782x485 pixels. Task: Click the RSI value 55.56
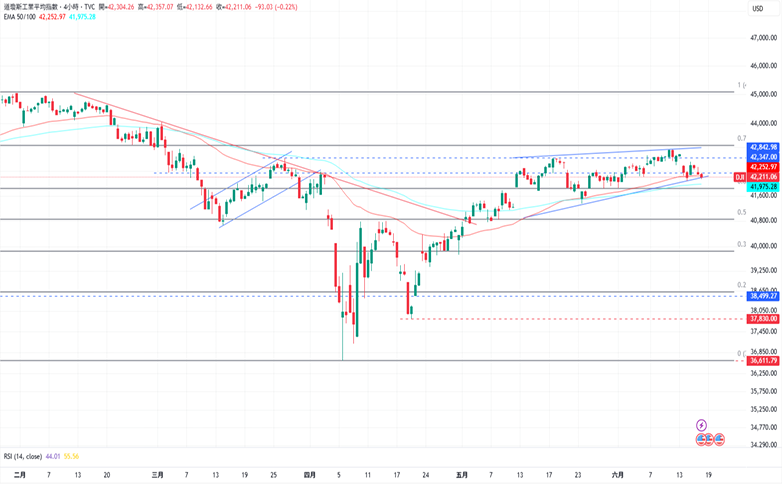(71, 456)
